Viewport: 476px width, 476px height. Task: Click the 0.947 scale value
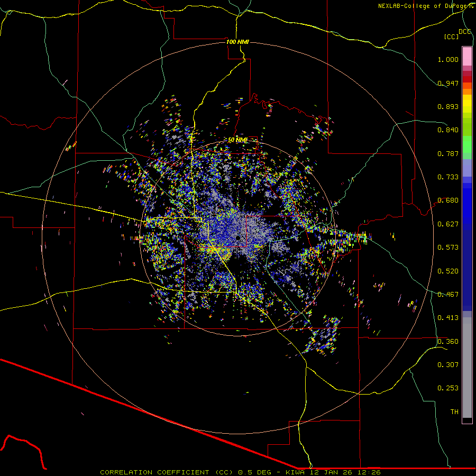click(x=448, y=83)
